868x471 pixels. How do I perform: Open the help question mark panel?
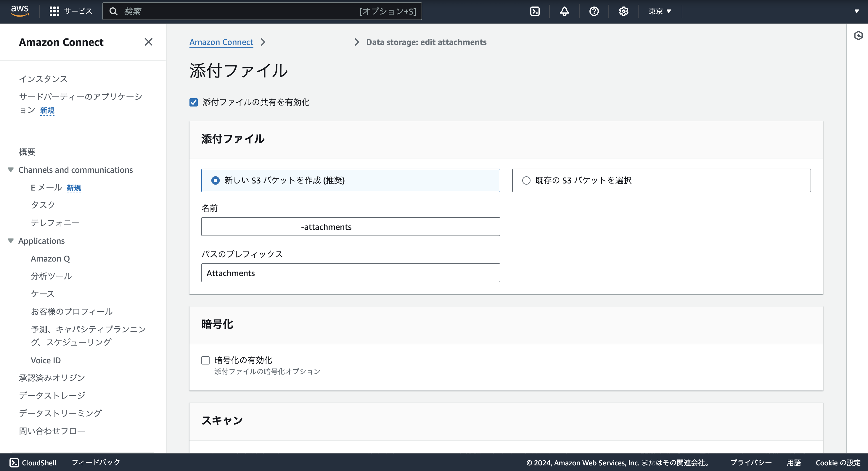coord(594,11)
